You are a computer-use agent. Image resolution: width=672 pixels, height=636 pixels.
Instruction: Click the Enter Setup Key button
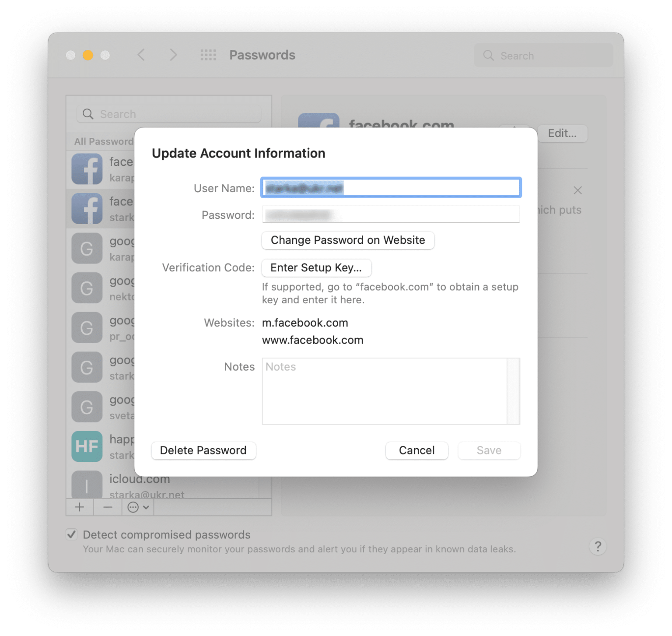(x=316, y=268)
